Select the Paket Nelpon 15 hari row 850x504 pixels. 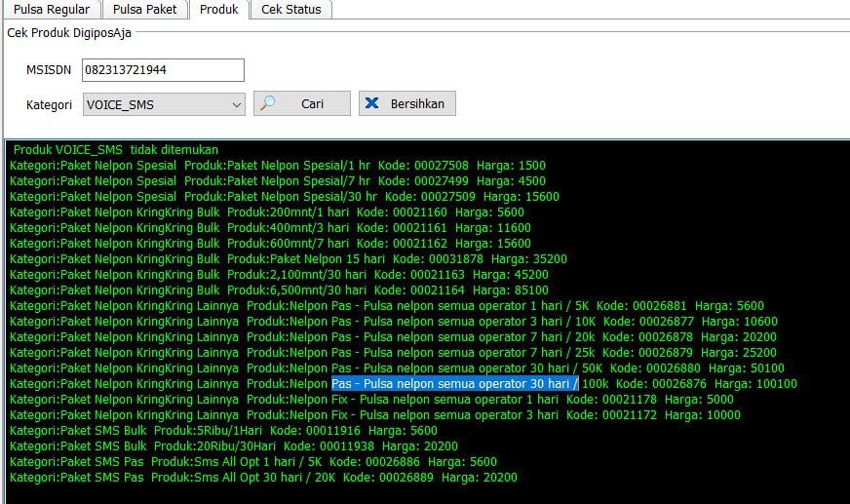pyautogui.click(x=288, y=259)
